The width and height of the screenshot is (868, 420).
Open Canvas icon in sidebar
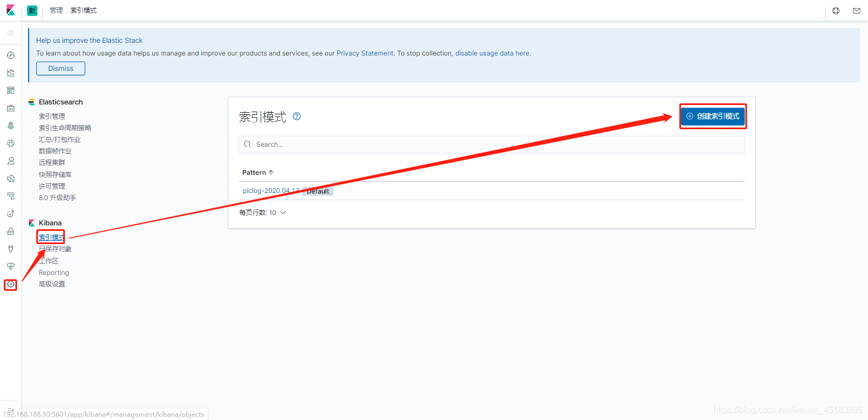(10, 108)
